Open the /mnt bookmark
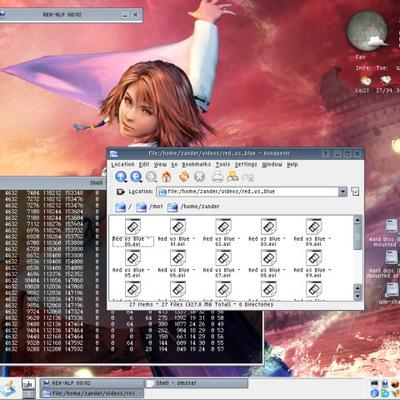 150,207
